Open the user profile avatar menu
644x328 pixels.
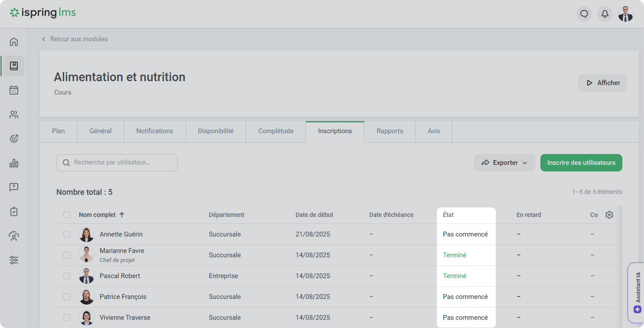pyautogui.click(x=625, y=14)
